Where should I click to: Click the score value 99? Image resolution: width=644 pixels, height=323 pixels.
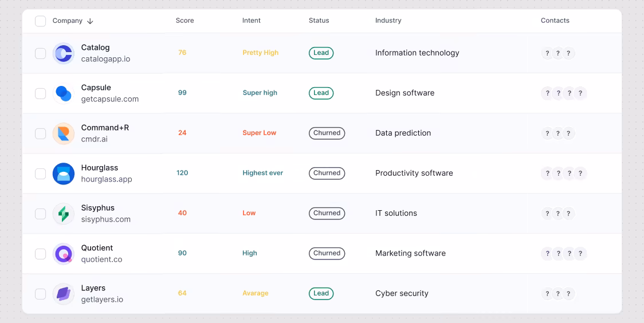[182, 93]
